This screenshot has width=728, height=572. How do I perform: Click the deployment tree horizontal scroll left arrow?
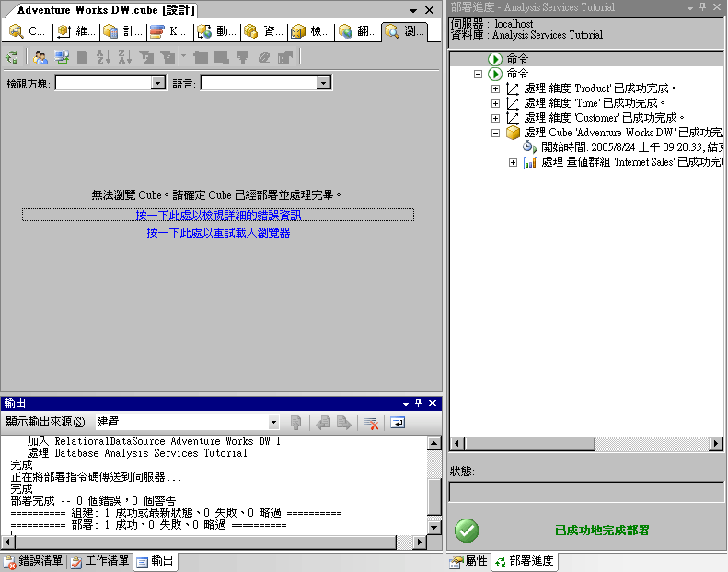pyautogui.click(x=456, y=444)
